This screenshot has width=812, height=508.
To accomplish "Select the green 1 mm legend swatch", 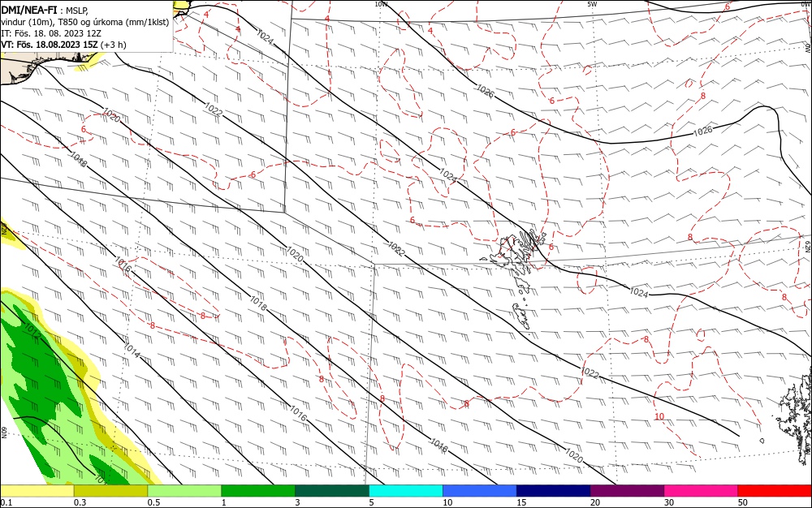I will [x=258, y=490].
